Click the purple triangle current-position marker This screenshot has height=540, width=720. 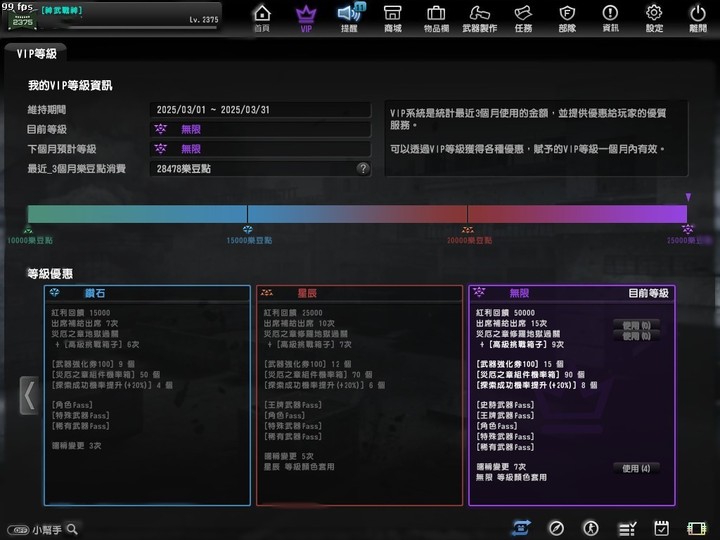(688, 197)
